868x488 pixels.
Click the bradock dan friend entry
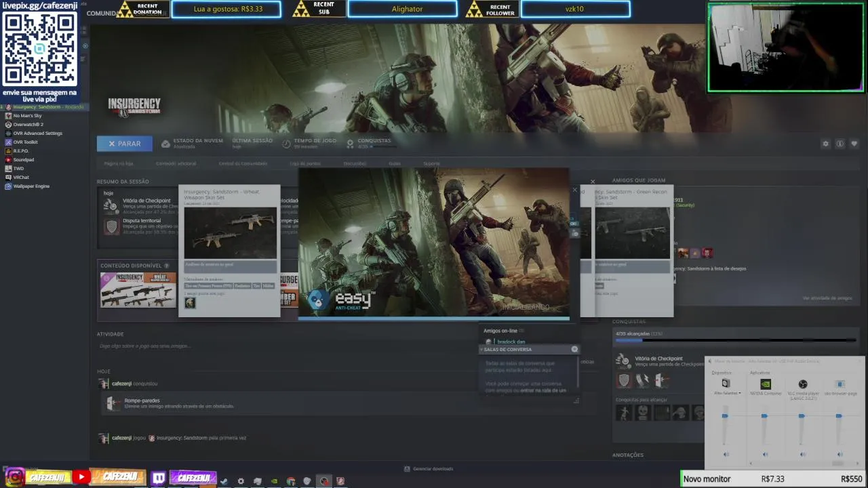click(511, 342)
